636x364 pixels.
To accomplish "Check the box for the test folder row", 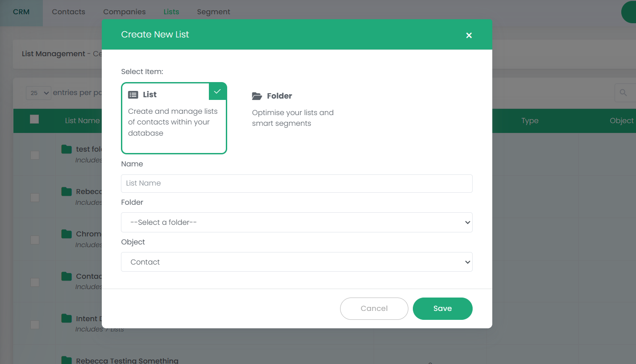I will pos(34,155).
